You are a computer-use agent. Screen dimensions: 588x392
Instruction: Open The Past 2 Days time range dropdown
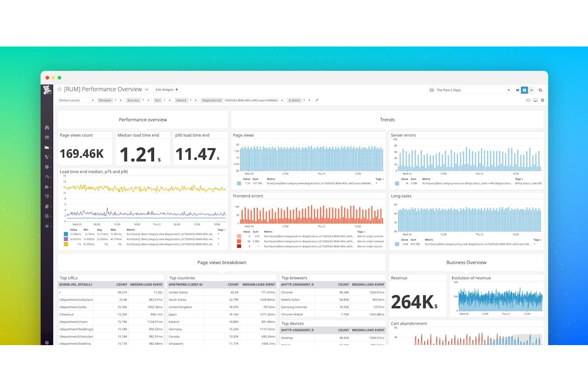[469, 90]
